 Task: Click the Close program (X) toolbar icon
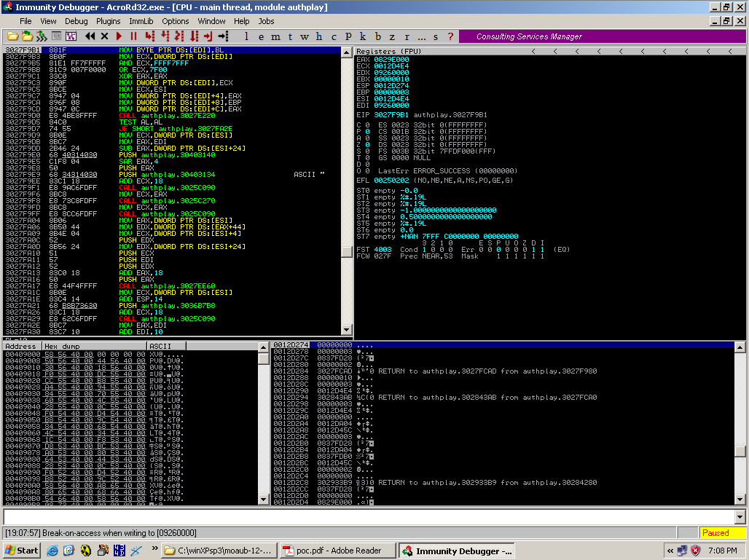(104, 36)
